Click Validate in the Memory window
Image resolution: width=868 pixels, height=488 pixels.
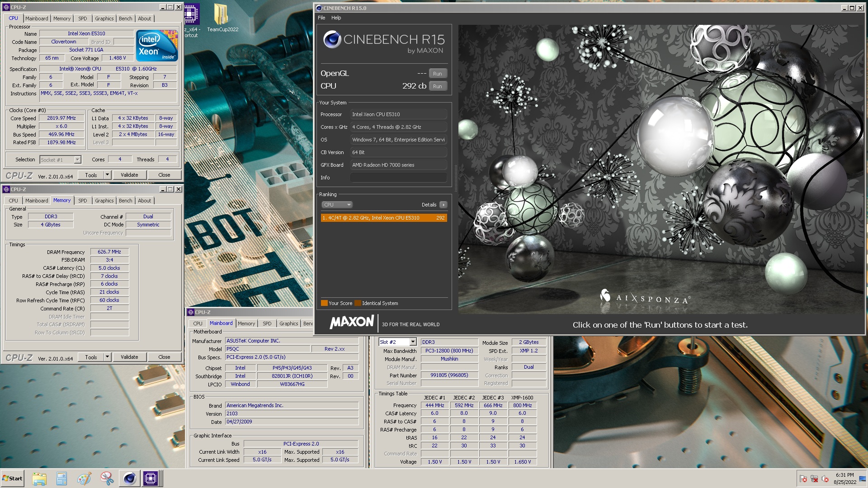tap(129, 357)
